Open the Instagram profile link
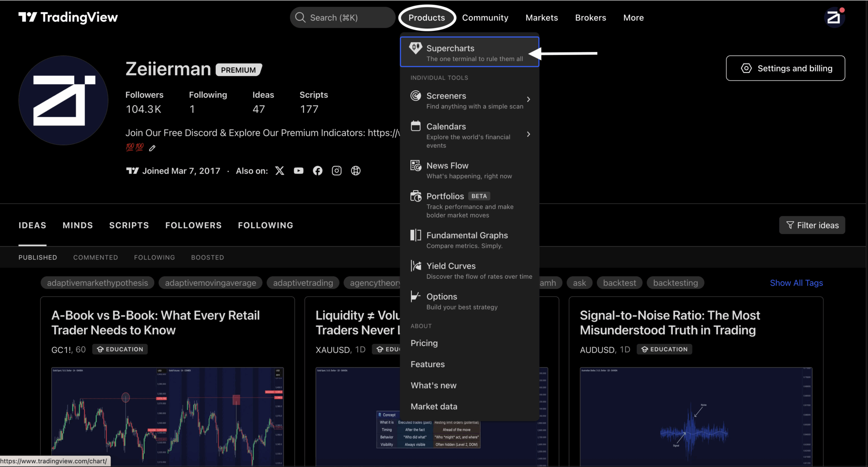868x467 pixels. point(337,171)
